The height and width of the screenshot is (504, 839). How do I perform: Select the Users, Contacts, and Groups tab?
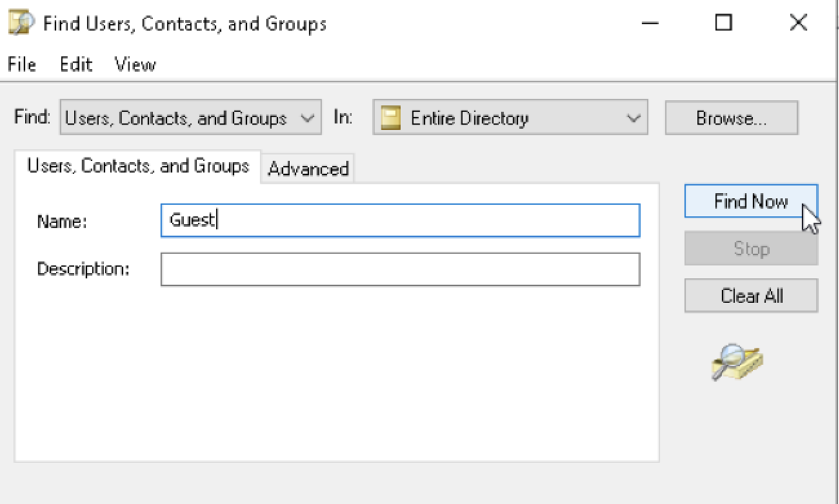(x=138, y=166)
